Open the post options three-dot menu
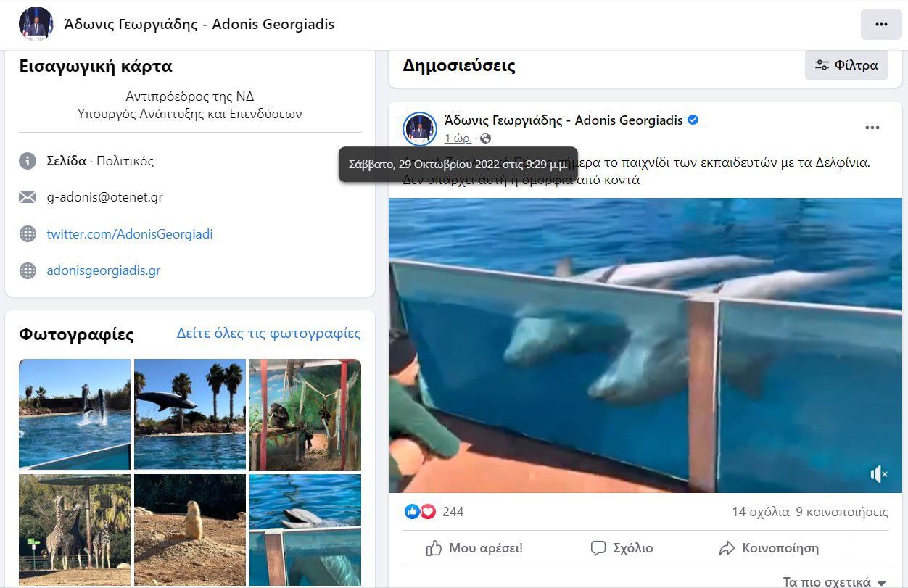This screenshot has height=588, width=908. point(872,128)
